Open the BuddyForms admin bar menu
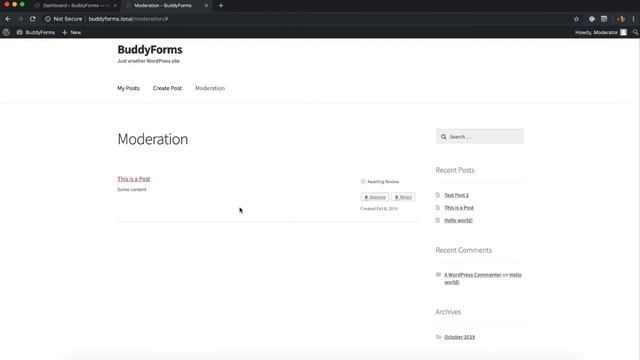The height and width of the screenshot is (360, 640). tap(36, 32)
